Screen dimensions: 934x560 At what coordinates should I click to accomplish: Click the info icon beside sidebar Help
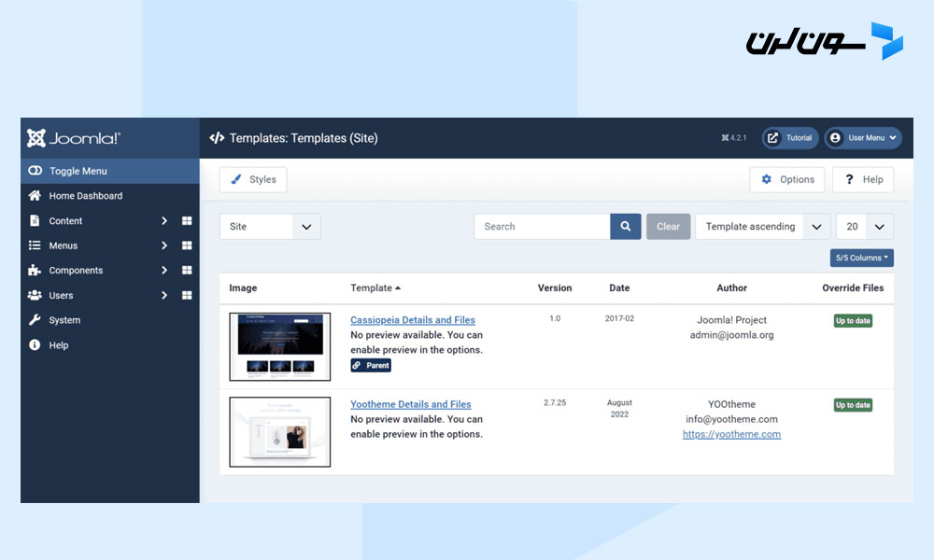click(x=35, y=344)
